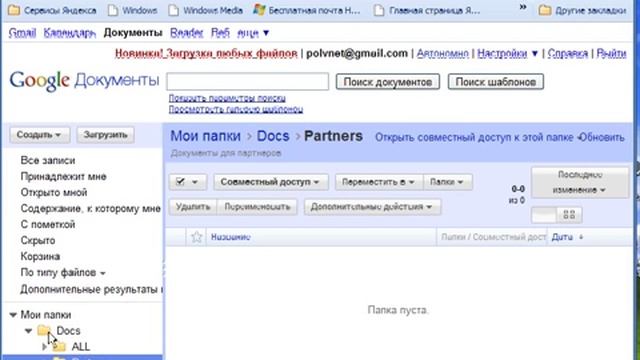Open the Сервисы Яндекса bookmark folder
The image size is (640, 360).
52,10
